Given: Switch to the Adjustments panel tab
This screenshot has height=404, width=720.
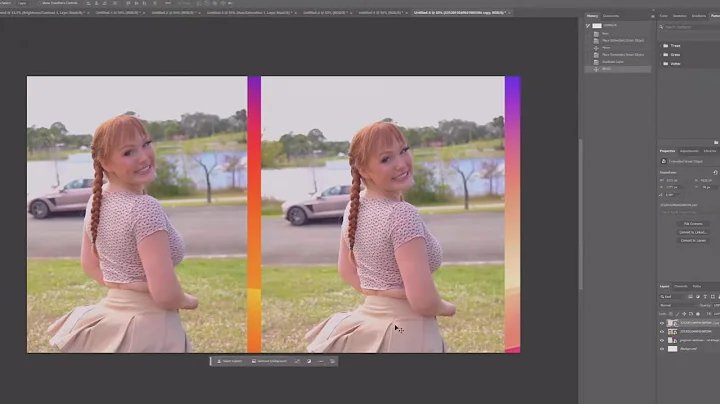Looking at the screenshot, I should tap(689, 151).
